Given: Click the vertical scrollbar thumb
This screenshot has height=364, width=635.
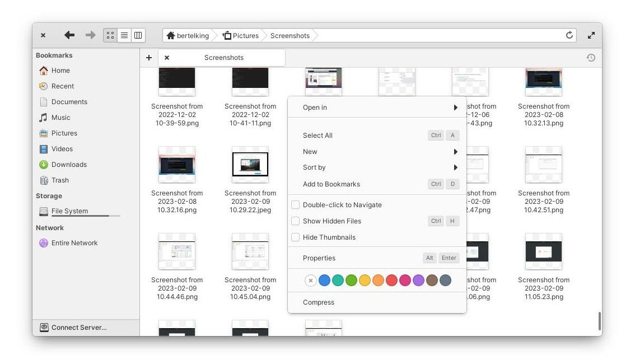Looking at the screenshot, I should [599, 321].
